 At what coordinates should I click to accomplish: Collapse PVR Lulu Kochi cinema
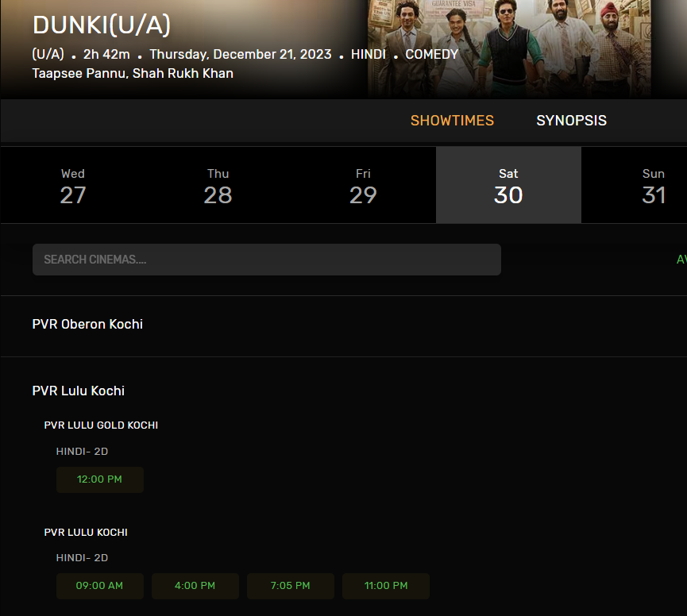tap(78, 391)
